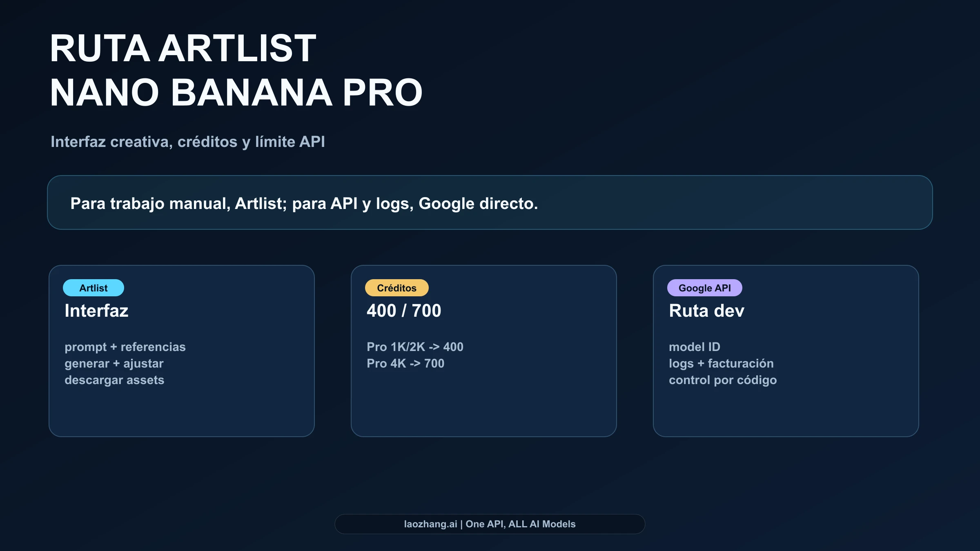Select the yellow Créditos badge
Image resolution: width=980 pixels, height=551 pixels.
point(396,288)
